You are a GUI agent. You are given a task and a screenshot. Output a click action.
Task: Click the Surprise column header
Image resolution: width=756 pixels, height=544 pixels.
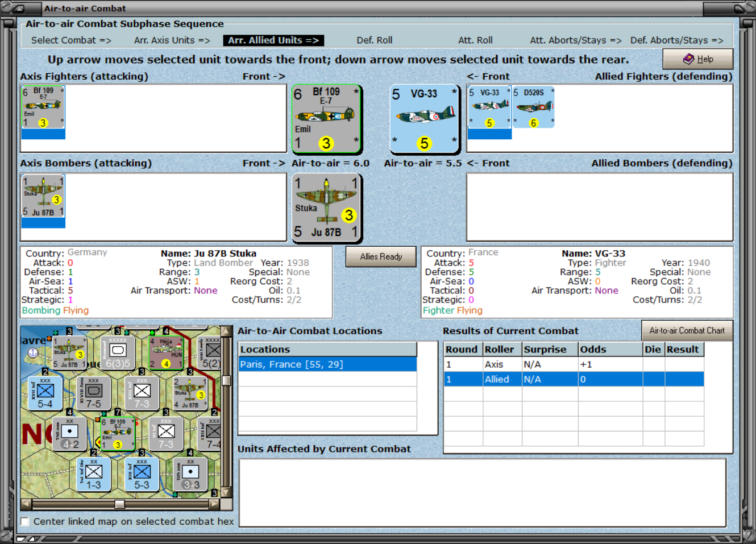click(550, 350)
